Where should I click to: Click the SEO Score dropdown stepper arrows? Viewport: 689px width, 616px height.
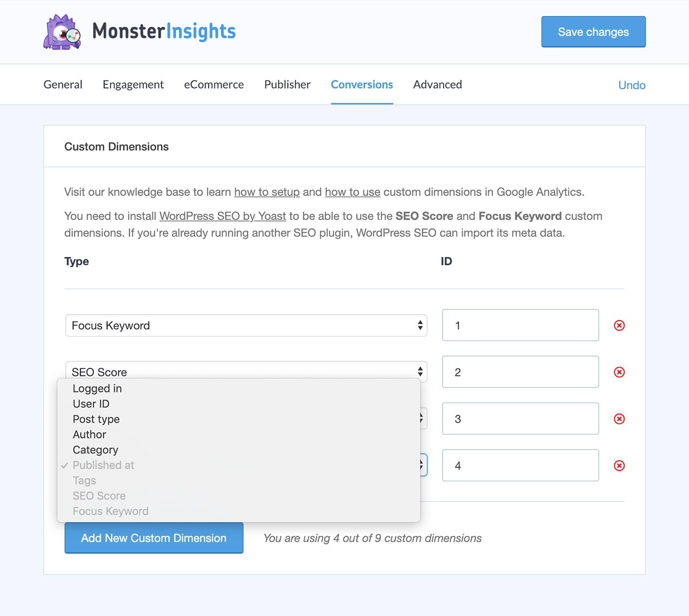419,372
